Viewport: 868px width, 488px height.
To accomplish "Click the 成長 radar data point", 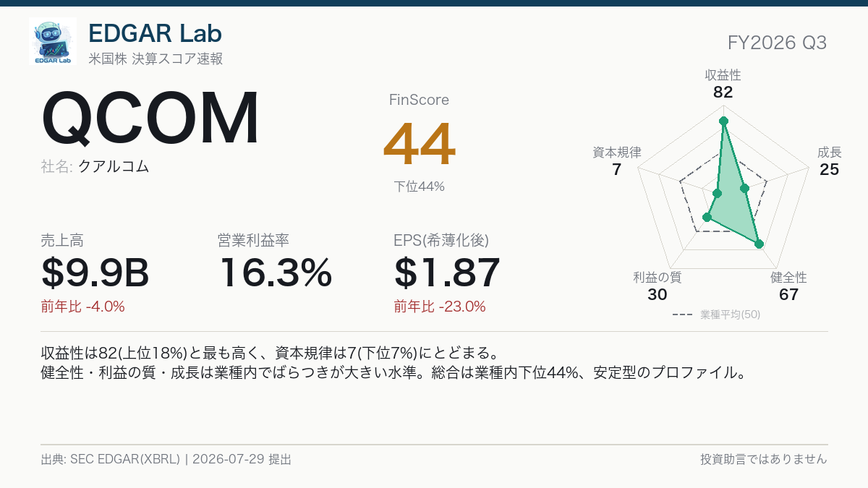I will (x=744, y=189).
